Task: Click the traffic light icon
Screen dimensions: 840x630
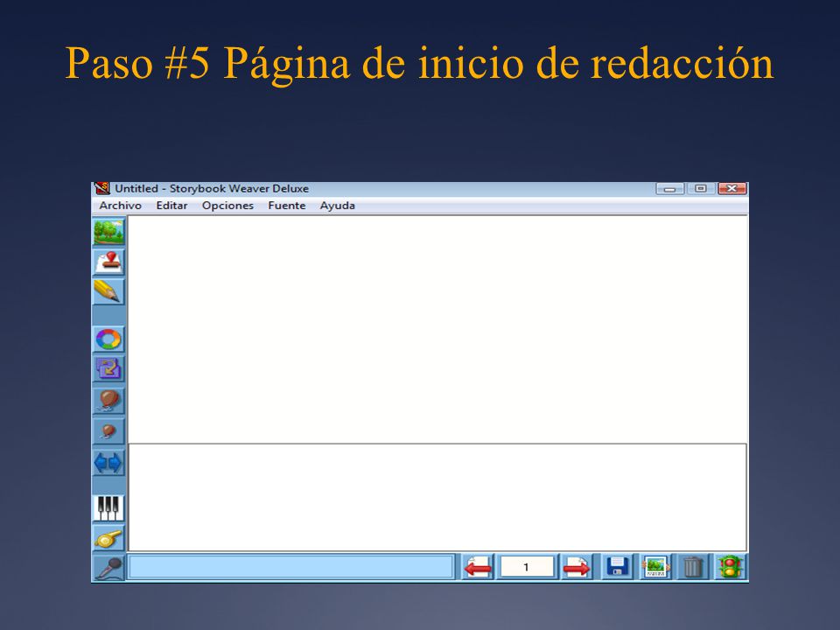Action: [x=730, y=567]
